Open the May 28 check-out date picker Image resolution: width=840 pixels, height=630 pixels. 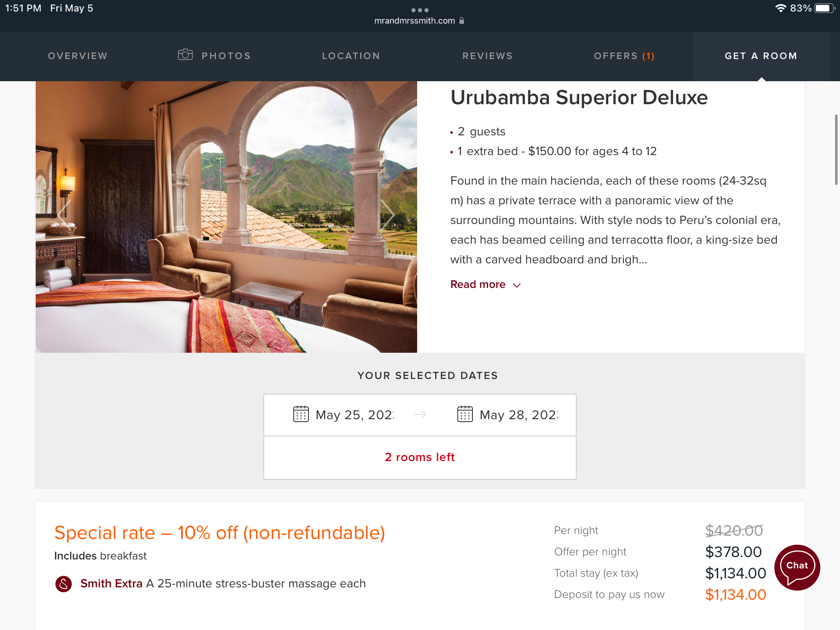507,415
